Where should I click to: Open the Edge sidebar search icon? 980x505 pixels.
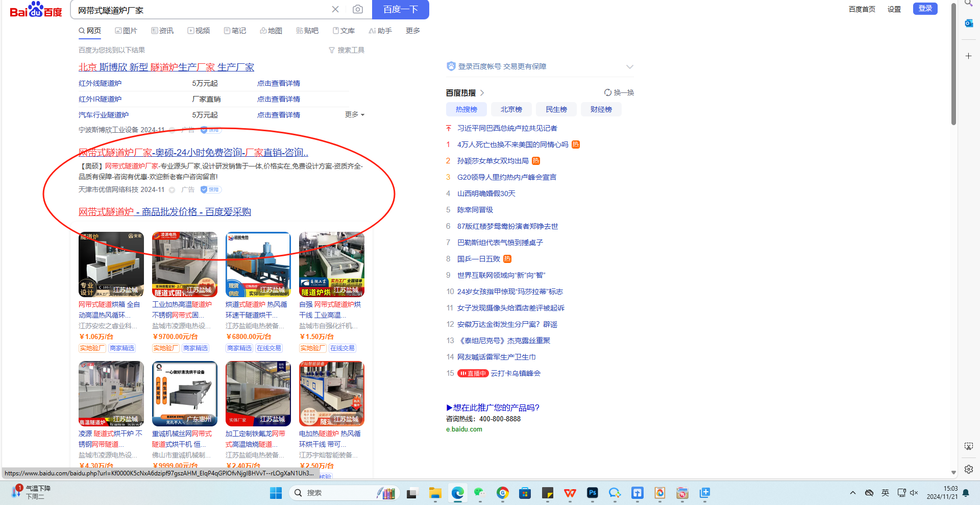click(x=968, y=3)
